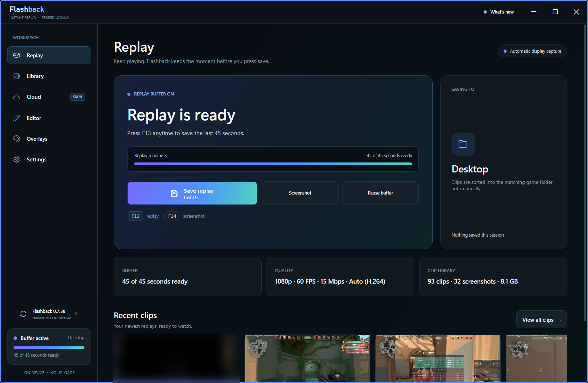Click the Replay gamepad icon in sidebar

click(x=17, y=55)
